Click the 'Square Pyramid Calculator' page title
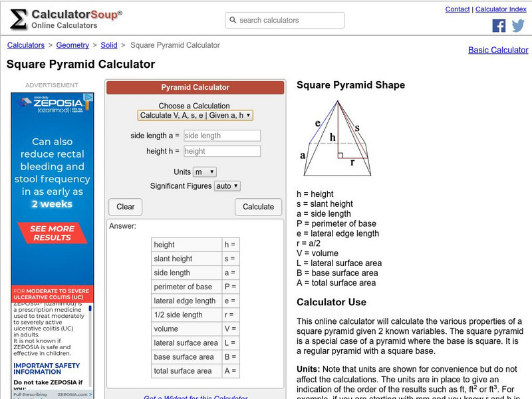The height and width of the screenshot is (399, 532). click(x=80, y=64)
